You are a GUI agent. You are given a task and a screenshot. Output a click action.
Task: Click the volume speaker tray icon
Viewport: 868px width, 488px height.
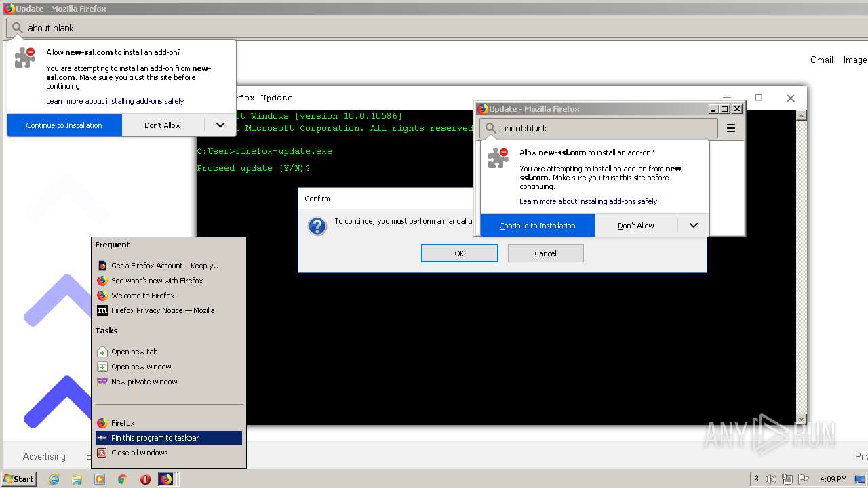(771, 479)
